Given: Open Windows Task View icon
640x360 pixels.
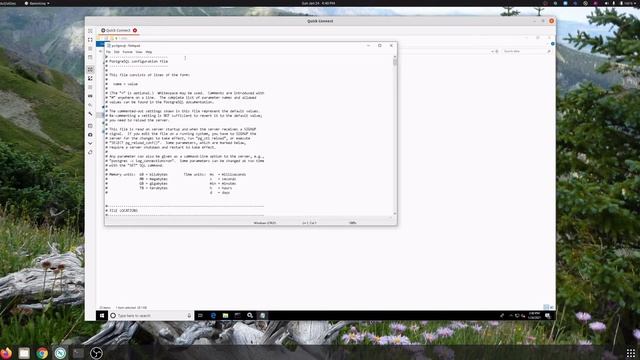Looking at the screenshot, I should coord(200,316).
